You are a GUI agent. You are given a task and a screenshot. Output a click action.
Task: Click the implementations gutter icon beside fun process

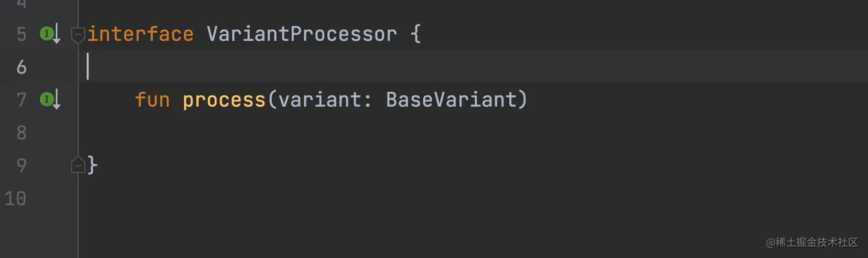coord(50,100)
